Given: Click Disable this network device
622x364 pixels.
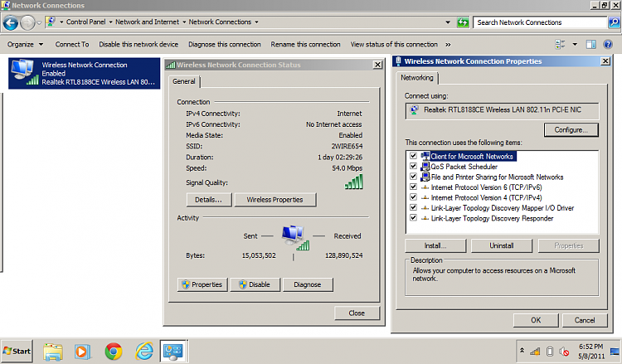Looking at the screenshot, I should tap(138, 45).
